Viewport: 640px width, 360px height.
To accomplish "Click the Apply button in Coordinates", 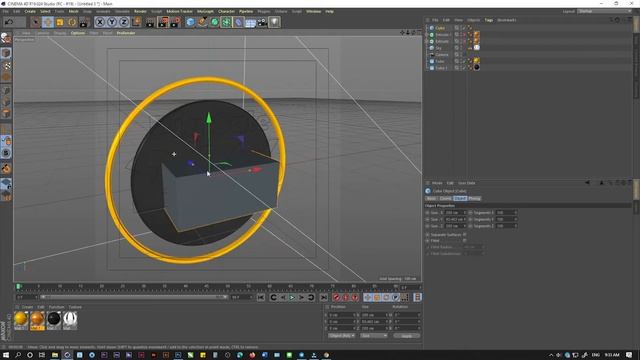I will [407, 336].
